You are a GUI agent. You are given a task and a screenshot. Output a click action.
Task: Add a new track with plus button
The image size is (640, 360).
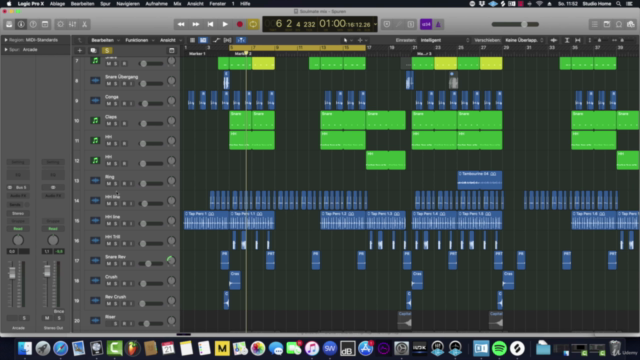pyautogui.click(x=80, y=51)
